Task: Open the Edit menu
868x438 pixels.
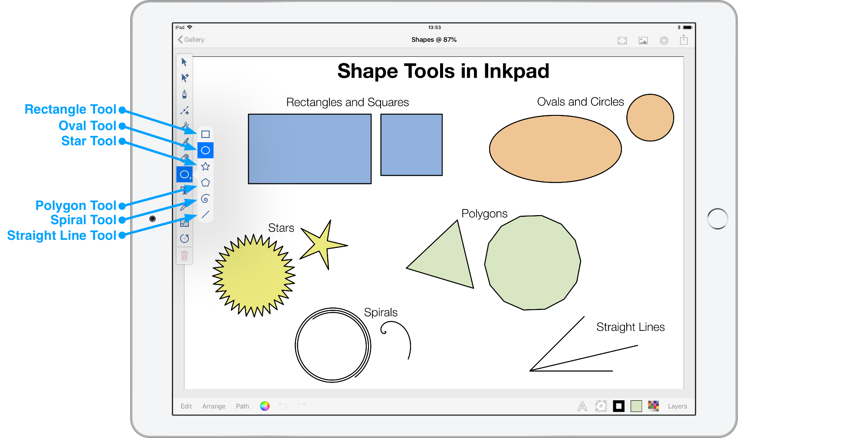Action: tap(186, 406)
